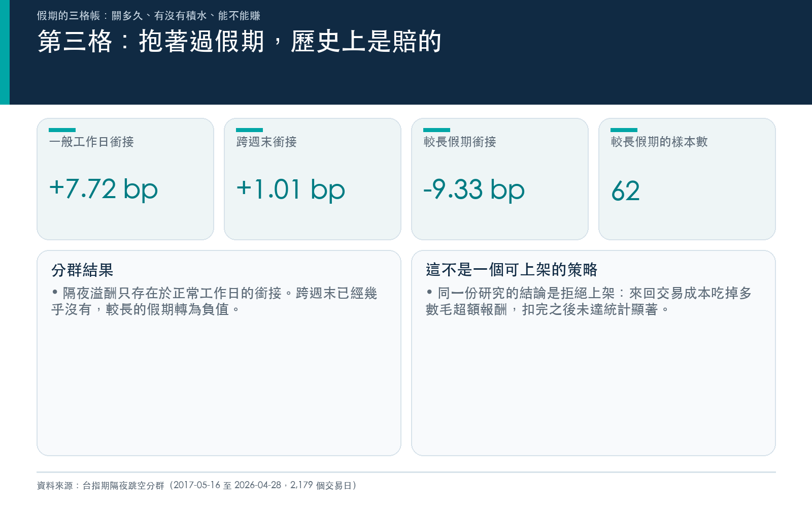Viewport: 812px width, 508px height.
Task: Click the slide title 第三格：抱著過假期，歷史上是賠的
Action: tap(240, 41)
